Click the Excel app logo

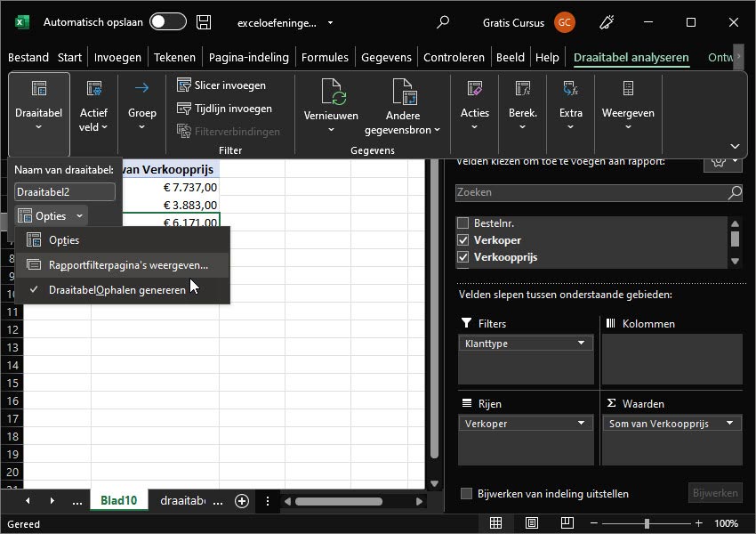click(x=22, y=22)
